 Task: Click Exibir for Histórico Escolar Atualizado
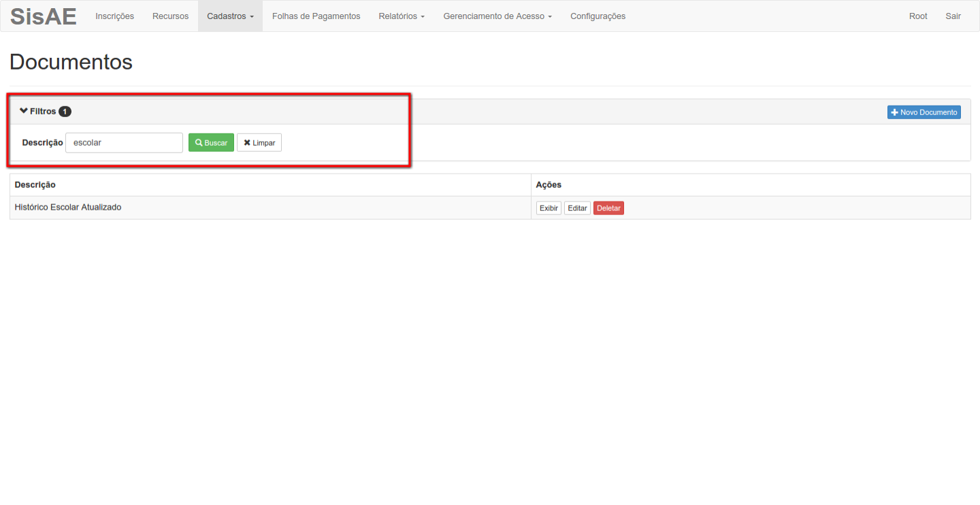549,208
